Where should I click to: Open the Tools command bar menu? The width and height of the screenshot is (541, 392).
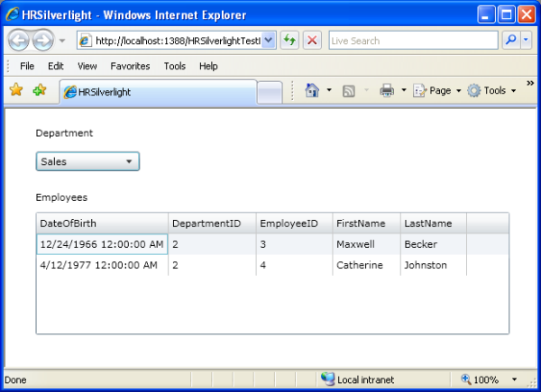coord(491,91)
